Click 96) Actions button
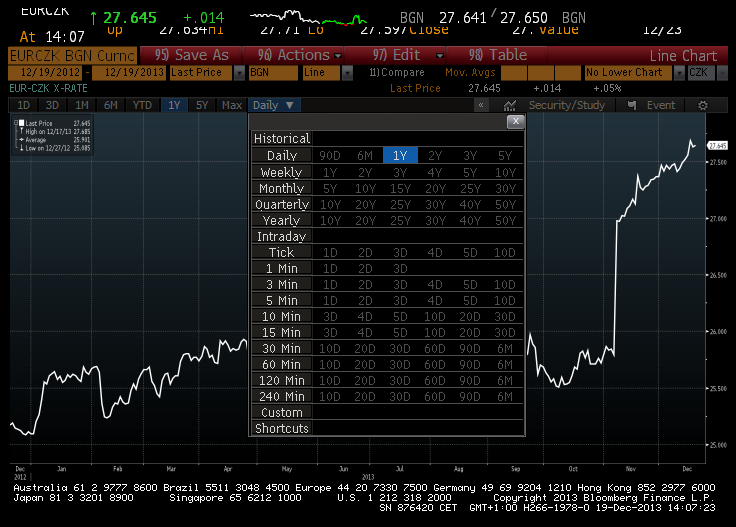The width and height of the screenshot is (736, 527). pyautogui.click(x=293, y=55)
